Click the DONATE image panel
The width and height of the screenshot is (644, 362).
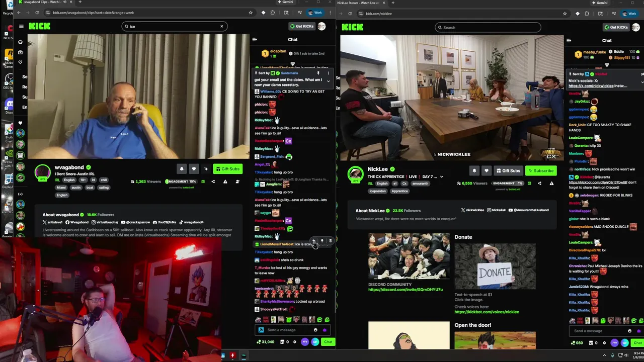click(x=495, y=267)
